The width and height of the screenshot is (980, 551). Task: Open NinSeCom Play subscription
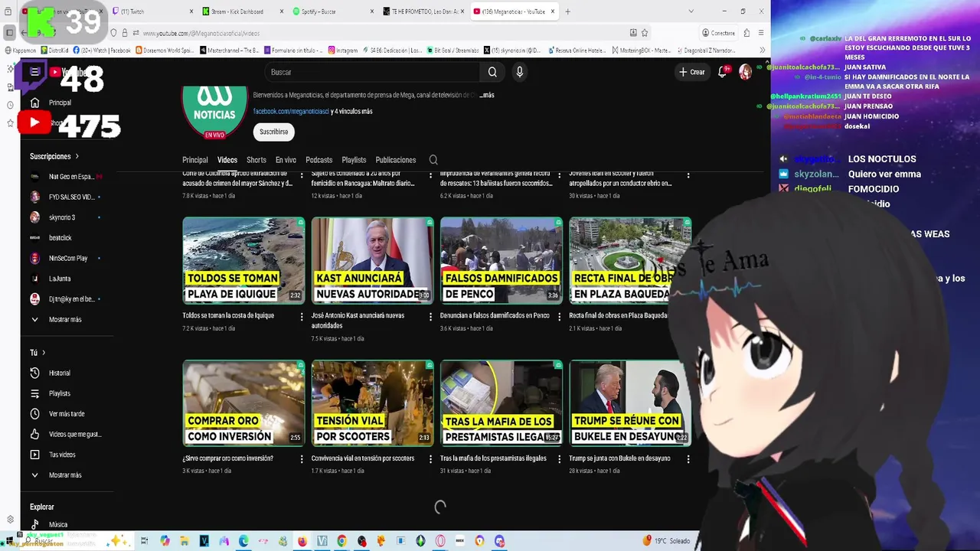point(67,258)
